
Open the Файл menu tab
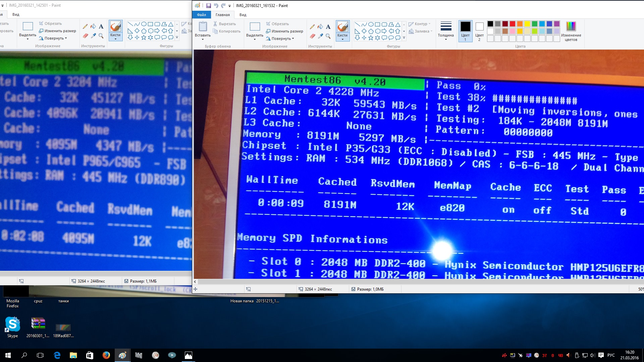coord(201,15)
